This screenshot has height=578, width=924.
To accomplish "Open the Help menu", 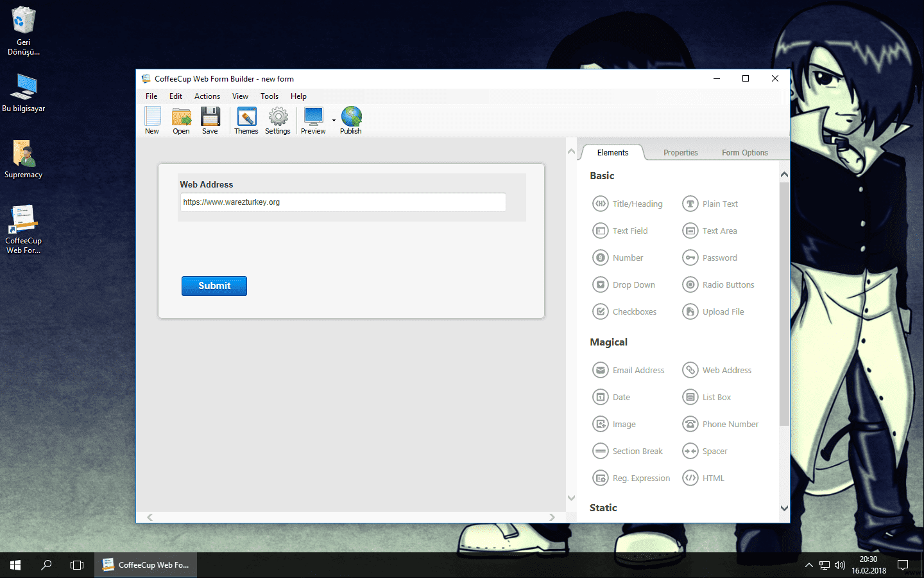I will [x=298, y=96].
